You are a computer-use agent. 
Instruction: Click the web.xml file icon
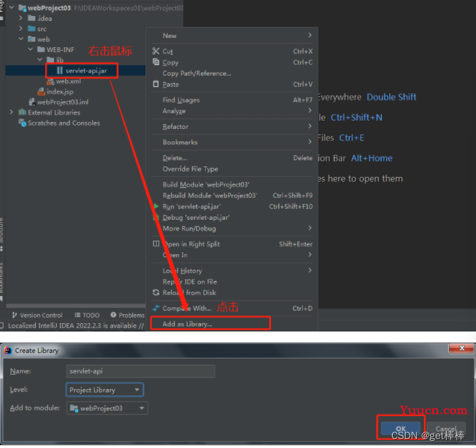click(51, 81)
